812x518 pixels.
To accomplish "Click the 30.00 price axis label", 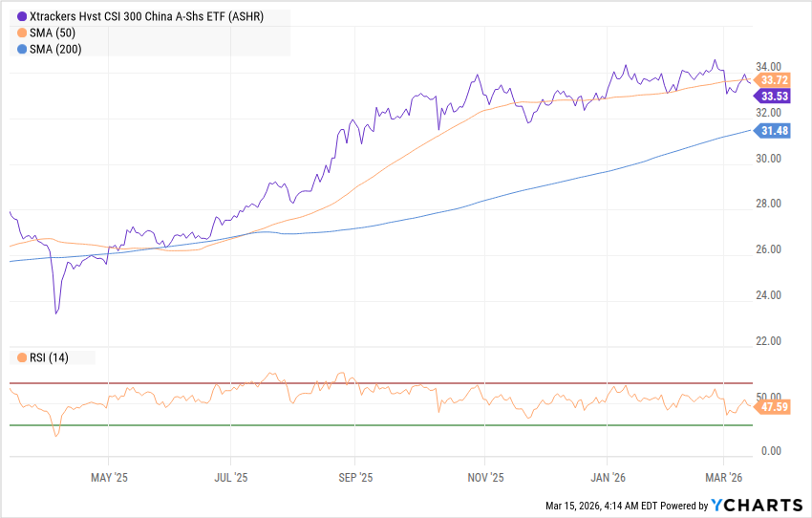I will (768, 159).
